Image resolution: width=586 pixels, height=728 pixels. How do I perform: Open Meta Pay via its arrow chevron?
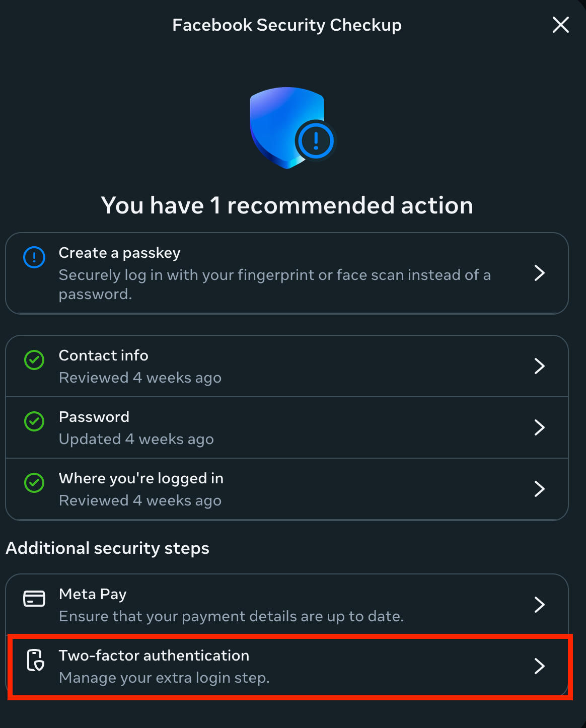539,605
